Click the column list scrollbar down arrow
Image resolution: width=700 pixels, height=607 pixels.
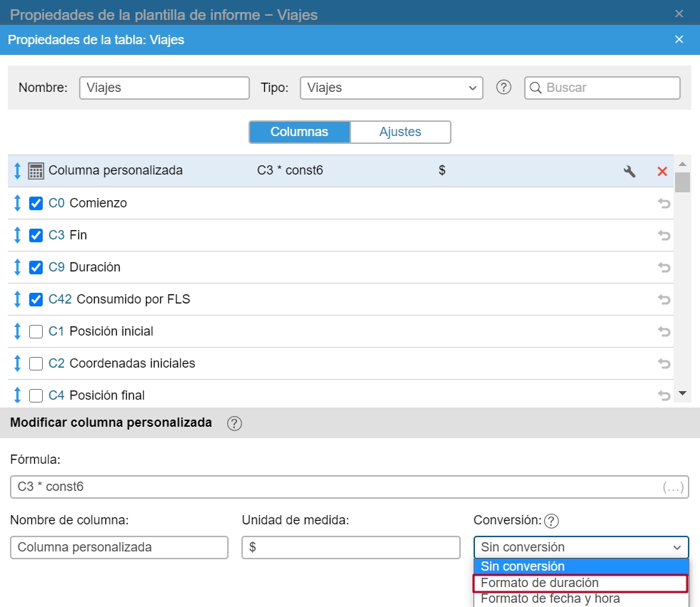point(682,393)
